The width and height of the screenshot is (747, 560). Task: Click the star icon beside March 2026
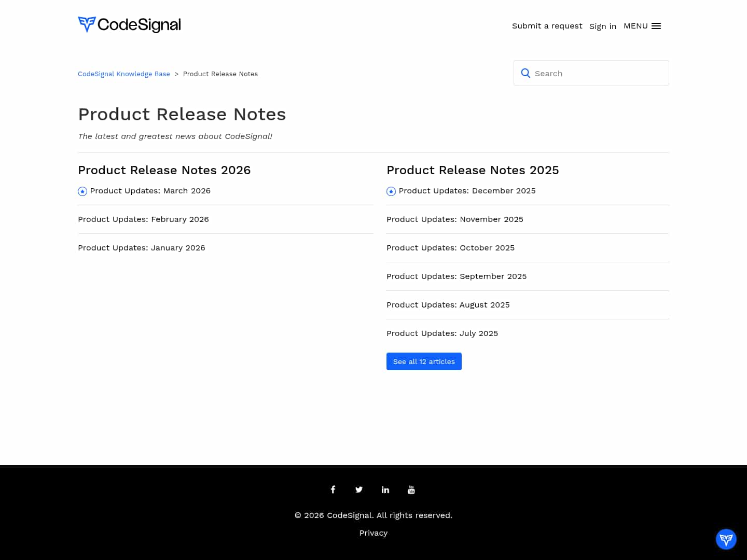(x=82, y=191)
